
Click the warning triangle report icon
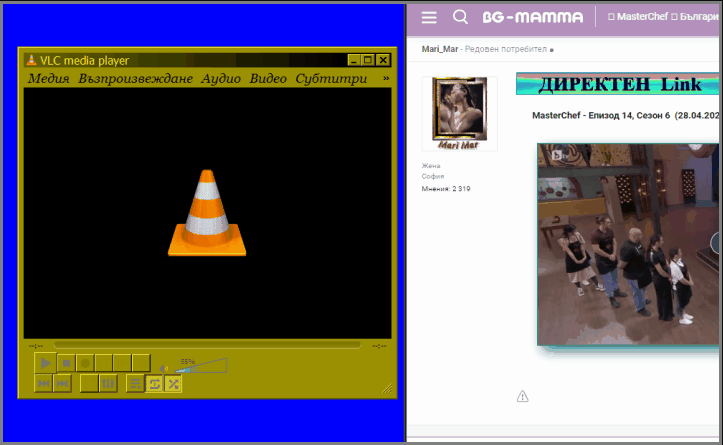pyautogui.click(x=522, y=397)
